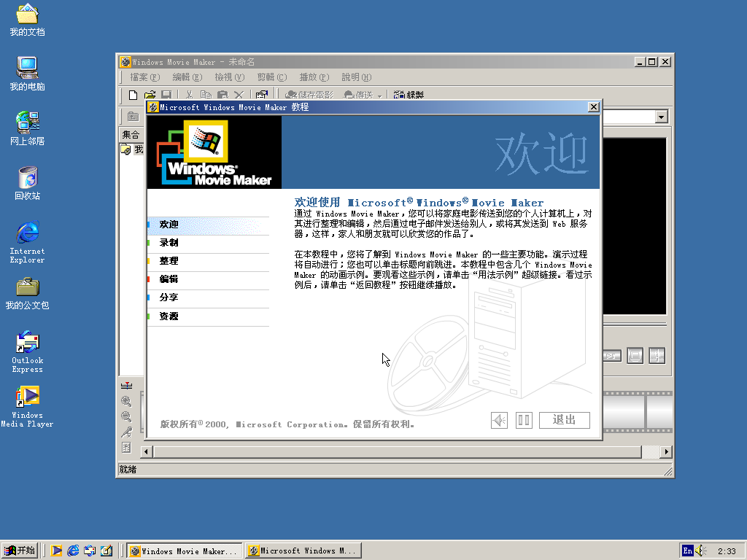Viewport: 747px width, 560px height.
Task: Open Outlook Express desktop icon
Action: pyautogui.click(x=27, y=351)
